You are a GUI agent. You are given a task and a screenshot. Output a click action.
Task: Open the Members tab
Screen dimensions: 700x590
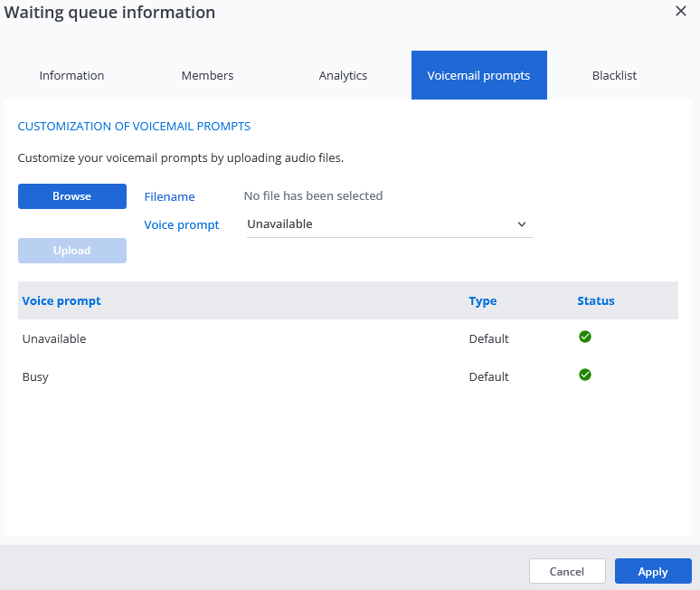coord(207,75)
